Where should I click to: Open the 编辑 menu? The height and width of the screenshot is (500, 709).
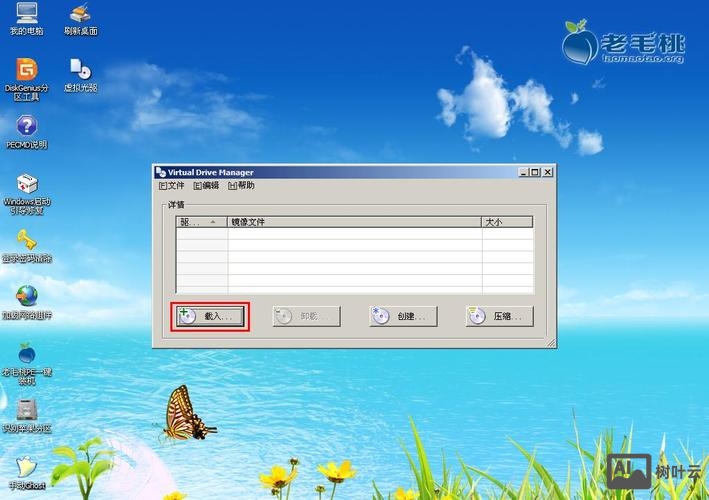[x=205, y=186]
